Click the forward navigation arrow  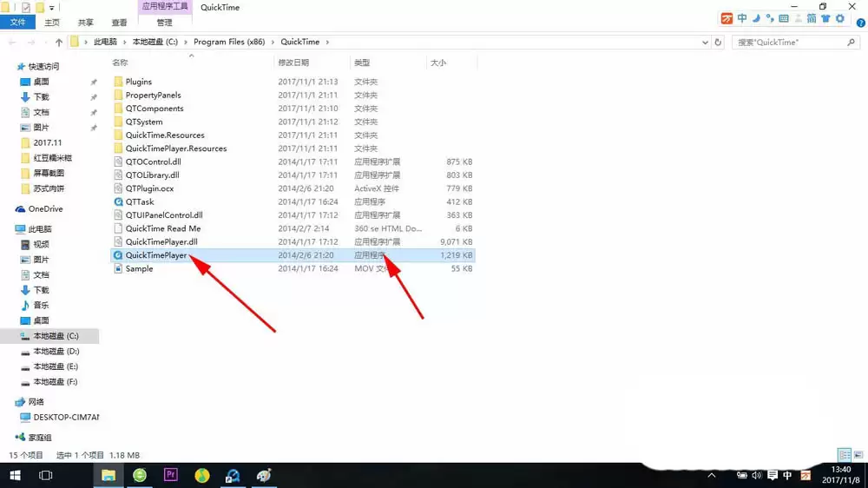click(x=31, y=42)
